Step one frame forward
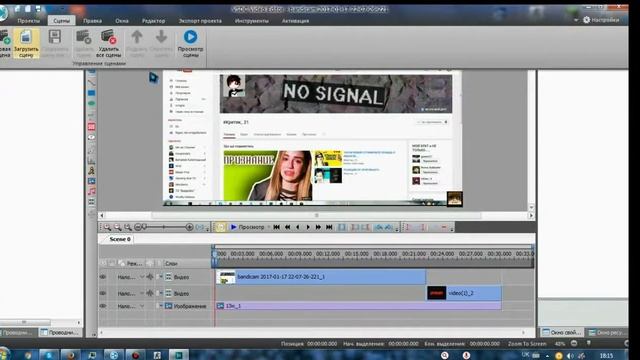Screen dimensions: 640x360 point(308,227)
